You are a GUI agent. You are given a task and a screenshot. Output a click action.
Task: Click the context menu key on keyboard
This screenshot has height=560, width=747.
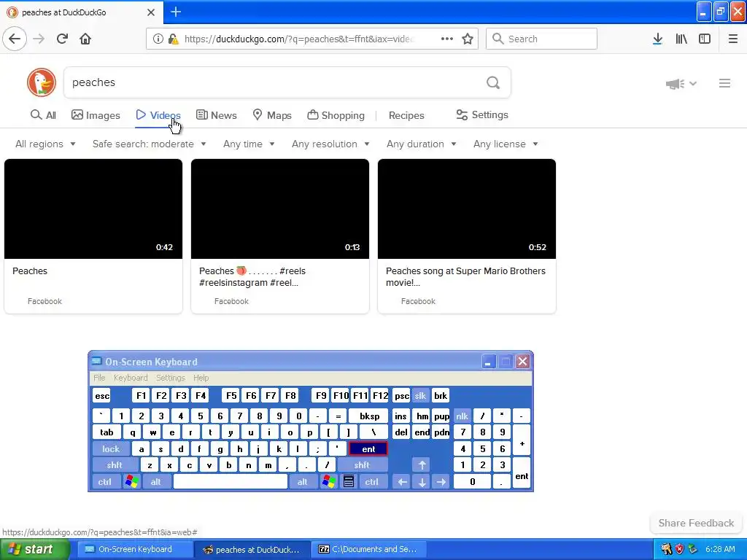(348, 482)
